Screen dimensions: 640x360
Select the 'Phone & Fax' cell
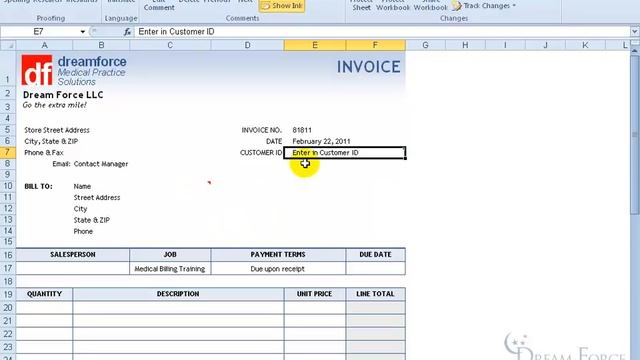click(44, 153)
